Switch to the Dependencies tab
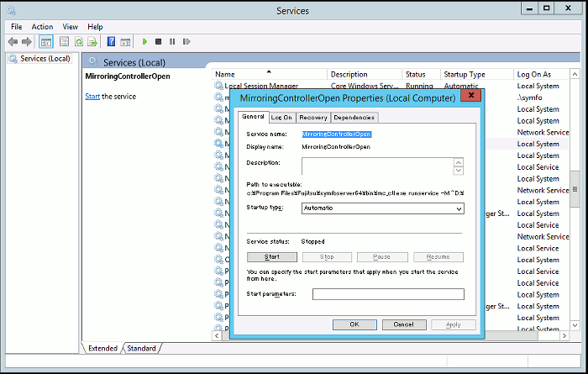 click(x=354, y=118)
